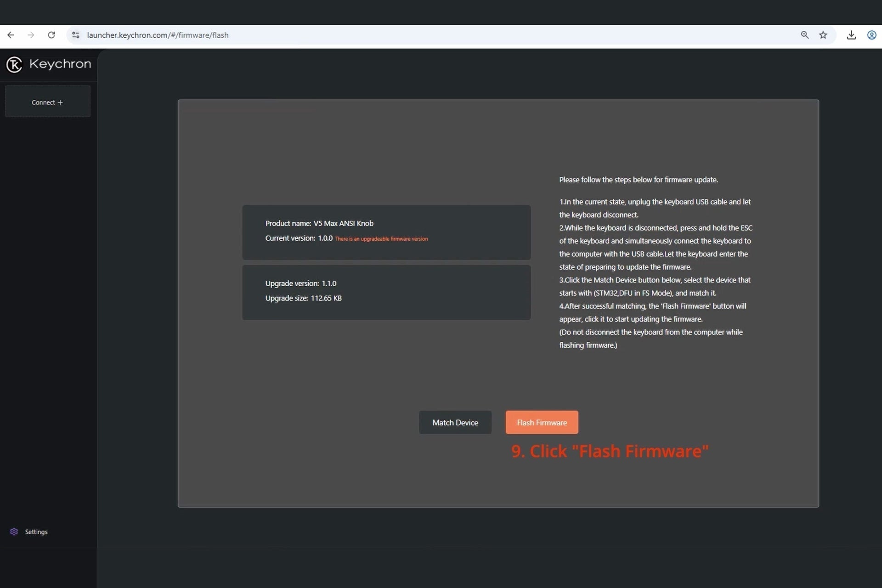This screenshot has width=882, height=588.
Task: Click the Upgrade size 112.65 KB text
Action: pos(303,298)
